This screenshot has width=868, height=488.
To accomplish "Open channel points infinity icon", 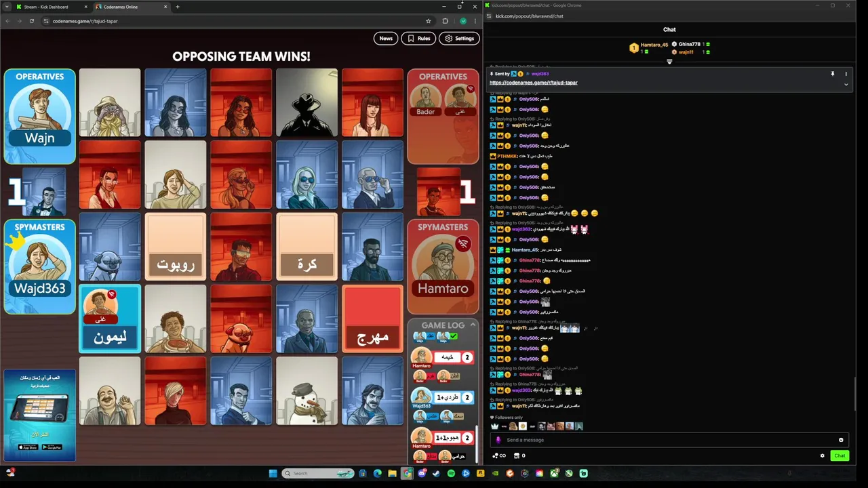I will [498, 455].
